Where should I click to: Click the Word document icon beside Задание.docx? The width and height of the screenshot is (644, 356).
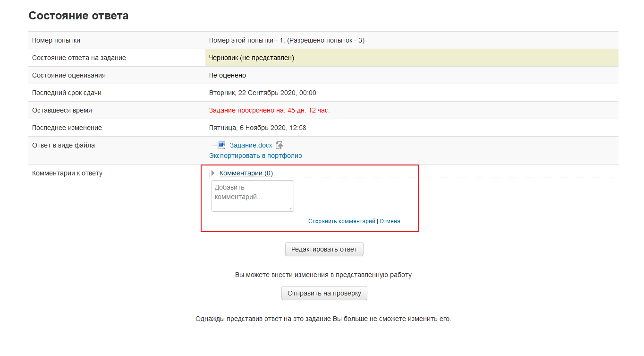pos(221,145)
